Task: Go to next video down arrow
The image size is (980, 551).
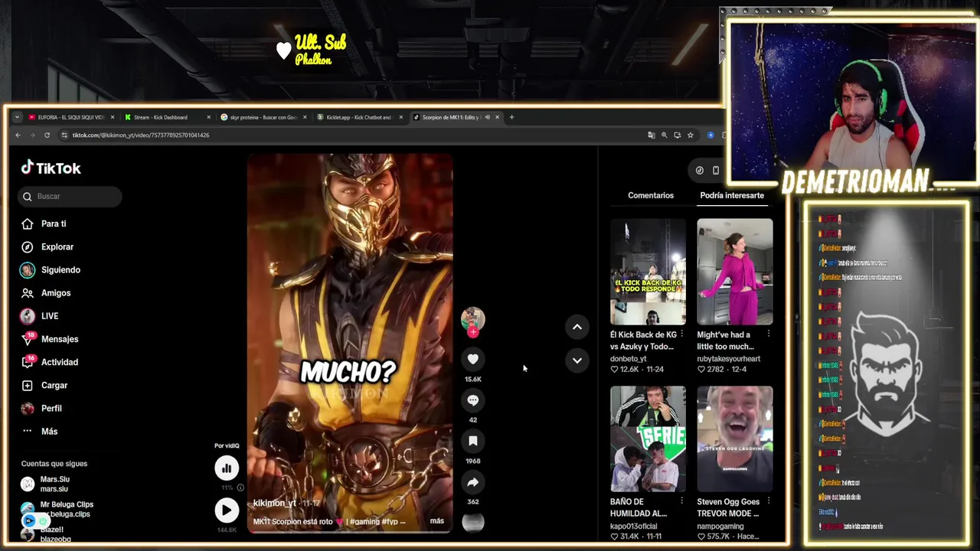Action: click(577, 360)
